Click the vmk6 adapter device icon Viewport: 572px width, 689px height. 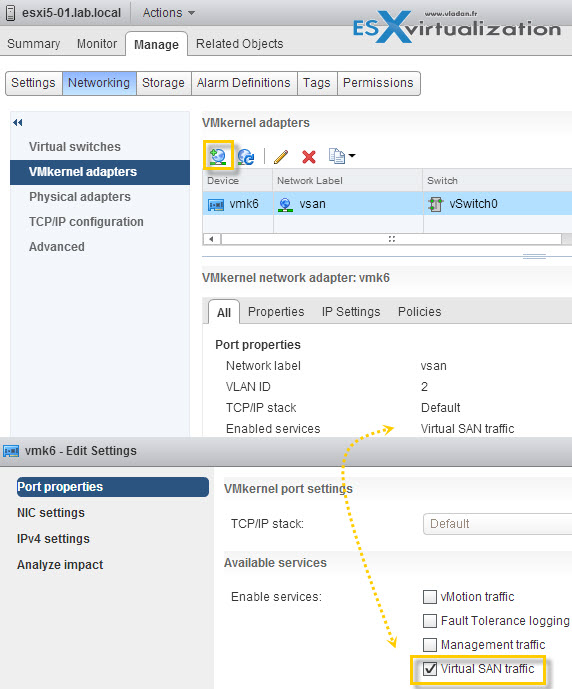pyautogui.click(x=216, y=204)
